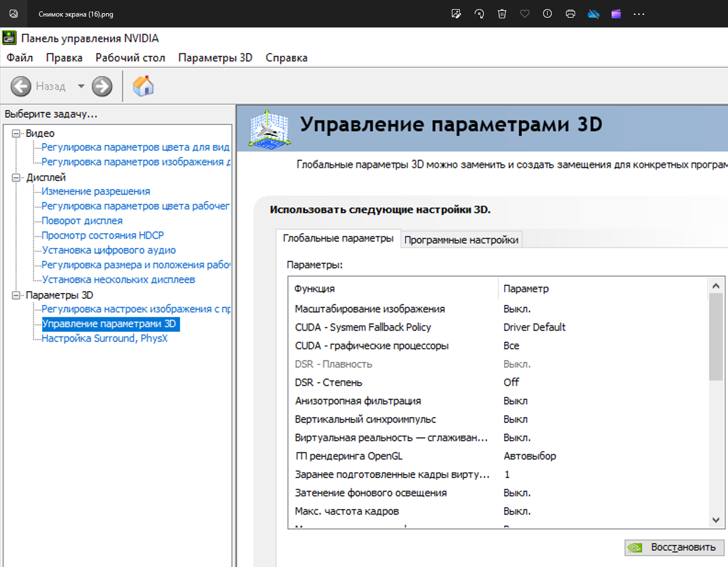Viewport: 728px width, 567px height.
Task: Open Установка нескольких дисплеев
Action: click(119, 280)
